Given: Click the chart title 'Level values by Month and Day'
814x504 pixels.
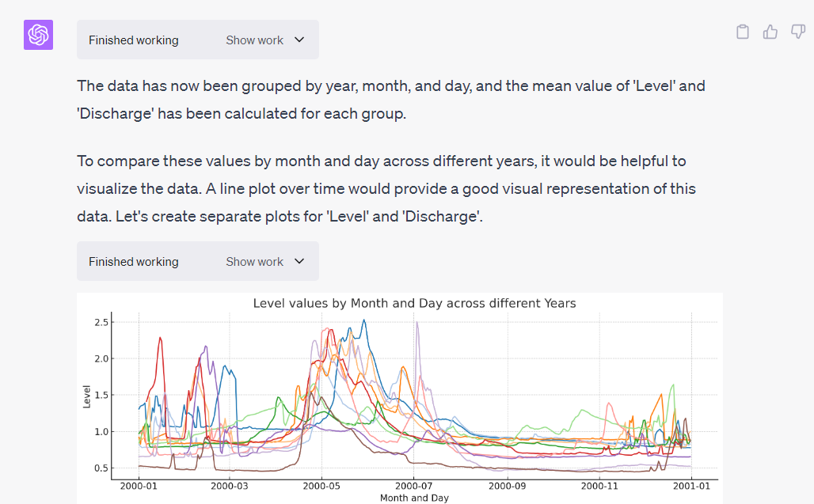Looking at the screenshot, I should point(414,303).
